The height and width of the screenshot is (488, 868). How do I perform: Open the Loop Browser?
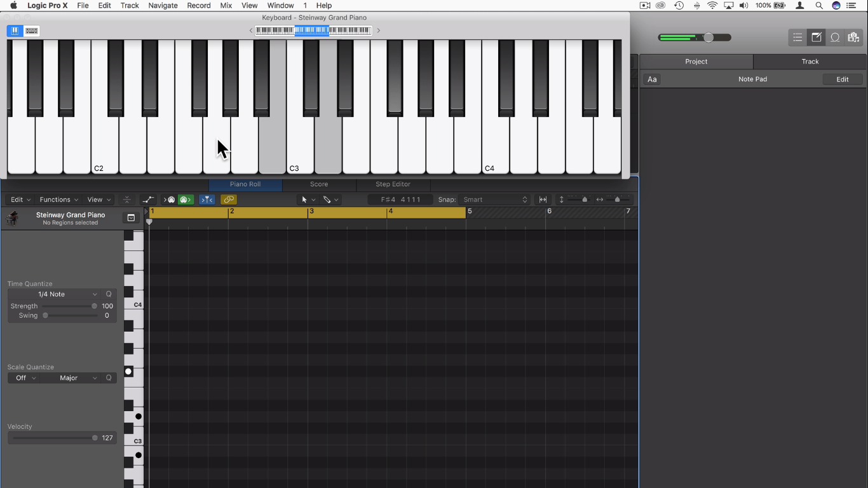click(x=835, y=37)
